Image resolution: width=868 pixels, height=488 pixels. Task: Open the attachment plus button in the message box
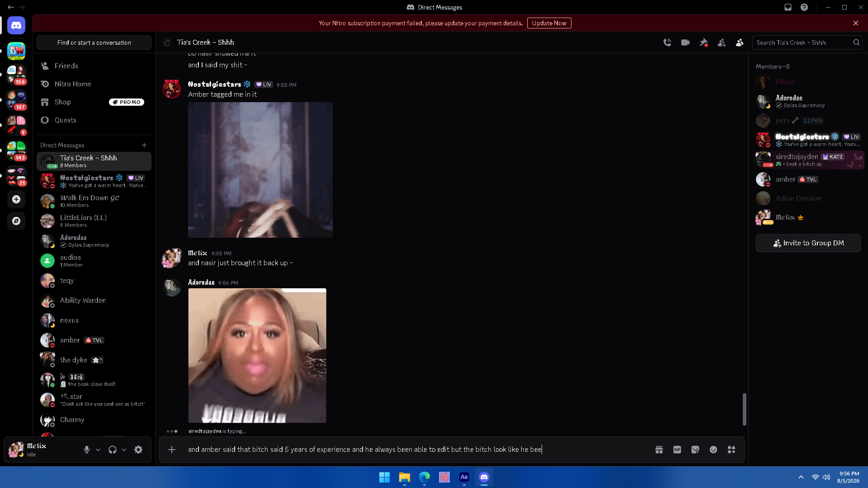pyautogui.click(x=172, y=450)
